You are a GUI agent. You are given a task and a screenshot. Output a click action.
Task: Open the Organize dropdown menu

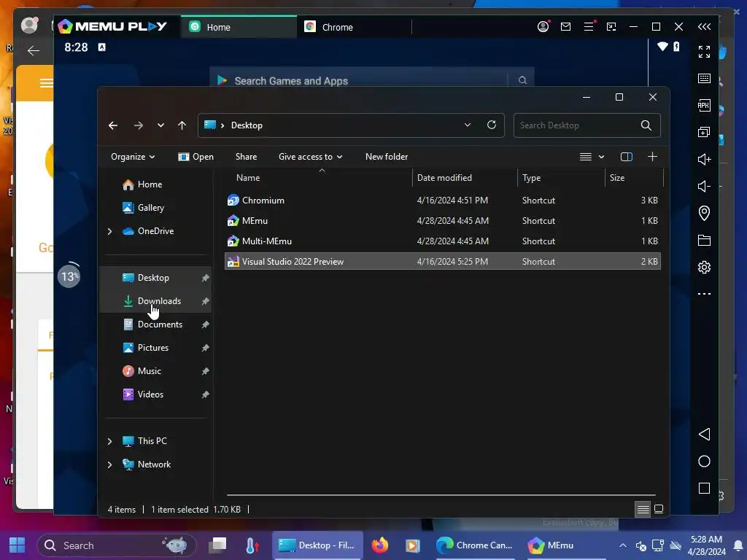coord(133,157)
